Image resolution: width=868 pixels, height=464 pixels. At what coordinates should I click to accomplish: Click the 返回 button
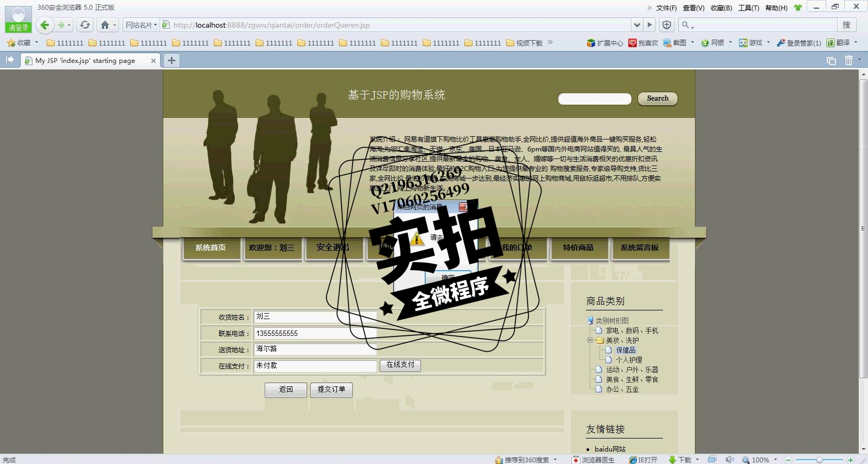[x=286, y=390]
